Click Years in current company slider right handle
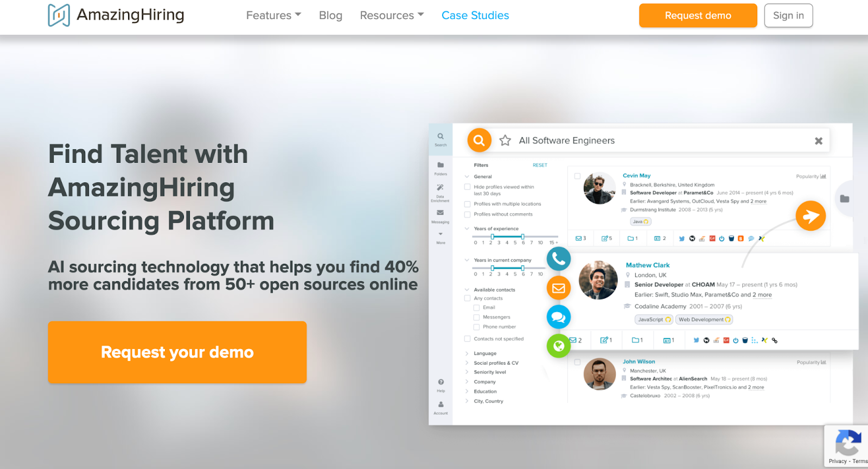The height and width of the screenshot is (469, 868). (x=522, y=268)
